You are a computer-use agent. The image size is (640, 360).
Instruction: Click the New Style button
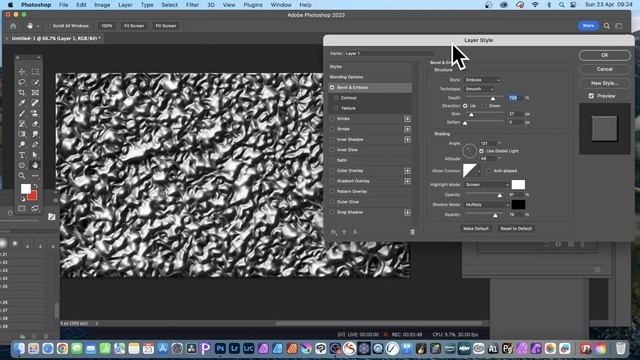pyautogui.click(x=604, y=83)
